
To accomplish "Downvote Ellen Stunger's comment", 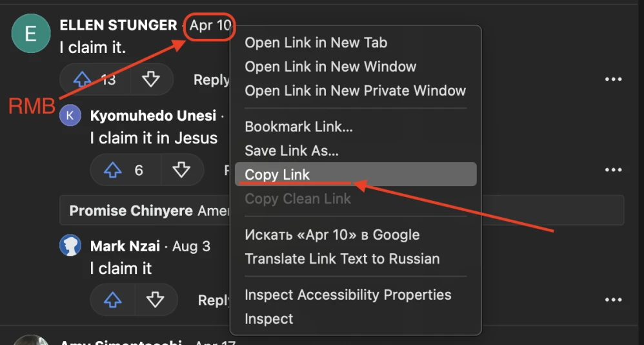I will coord(151,79).
